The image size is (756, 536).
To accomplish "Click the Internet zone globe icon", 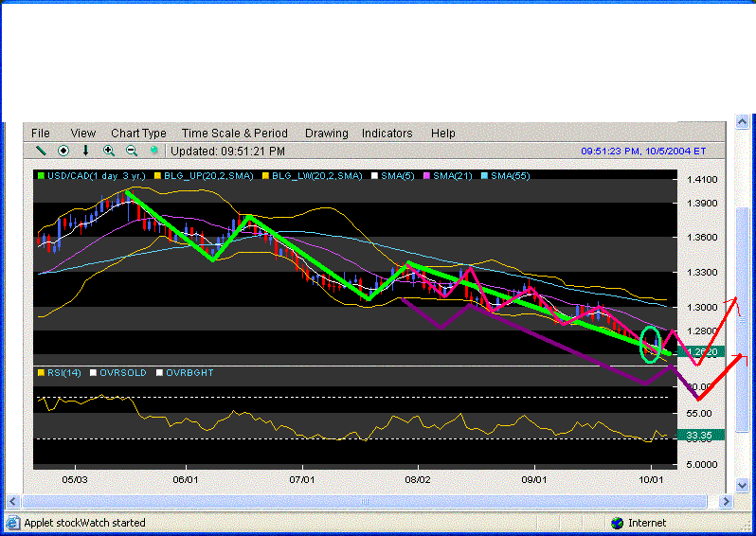I will point(618,523).
